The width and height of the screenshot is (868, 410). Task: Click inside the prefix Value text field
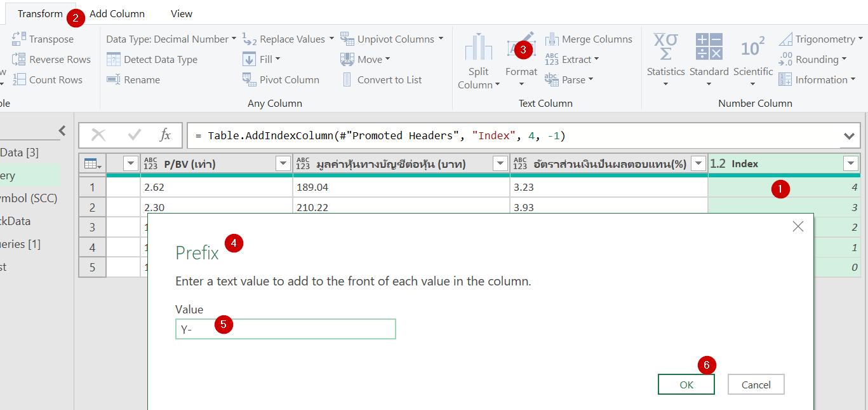pyautogui.click(x=285, y=329)
